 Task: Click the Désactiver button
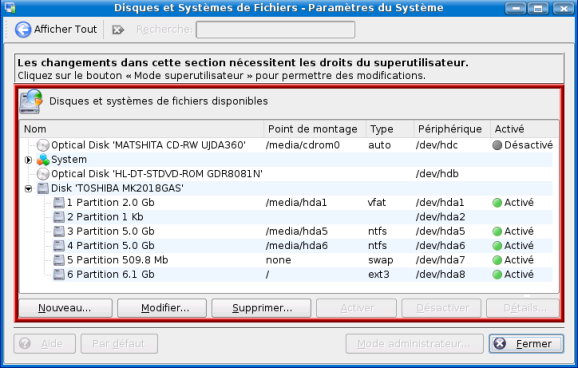[x=441, y=308]
